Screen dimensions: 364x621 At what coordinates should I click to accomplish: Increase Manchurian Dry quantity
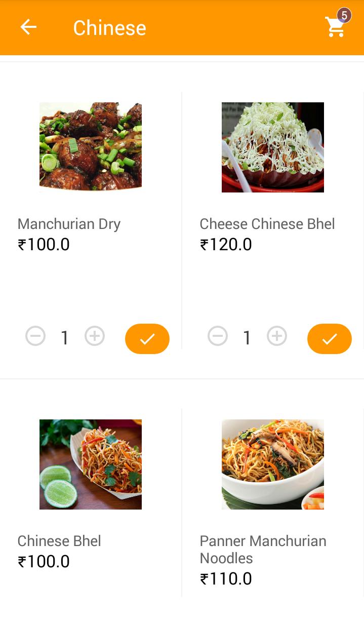pyautogui.click(x=95, y=336)
